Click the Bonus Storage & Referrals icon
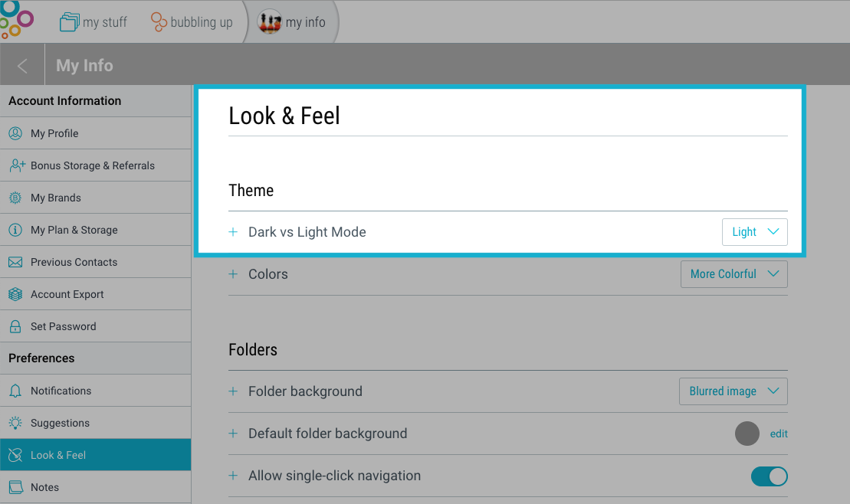Viewport: 850px width, 504px height. (x=17, y=165)
